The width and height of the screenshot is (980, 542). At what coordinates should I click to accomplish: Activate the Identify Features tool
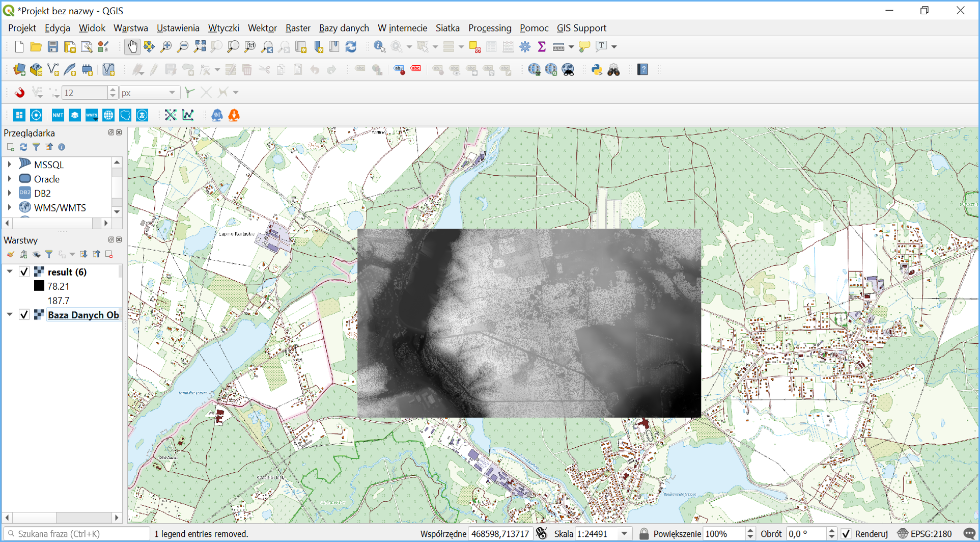pyautogui.click(x=379, y=47)
